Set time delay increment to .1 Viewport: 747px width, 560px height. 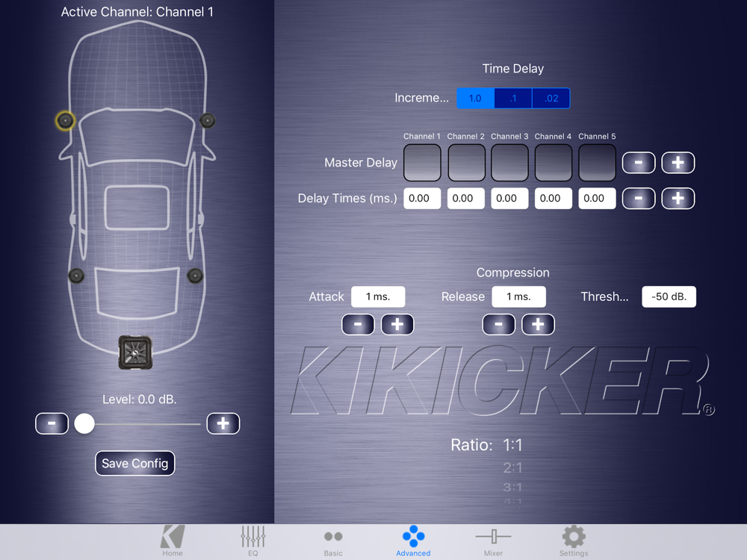point(513,98)
